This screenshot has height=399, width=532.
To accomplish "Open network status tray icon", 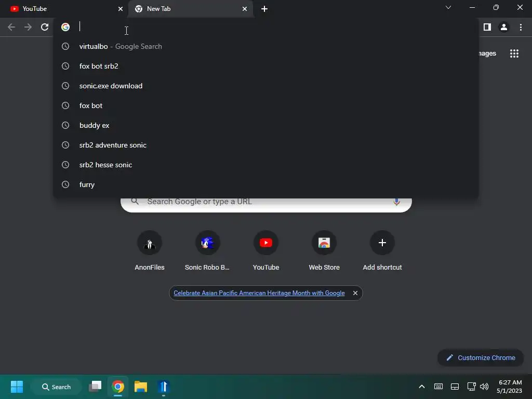I will [x=471, y=387].
